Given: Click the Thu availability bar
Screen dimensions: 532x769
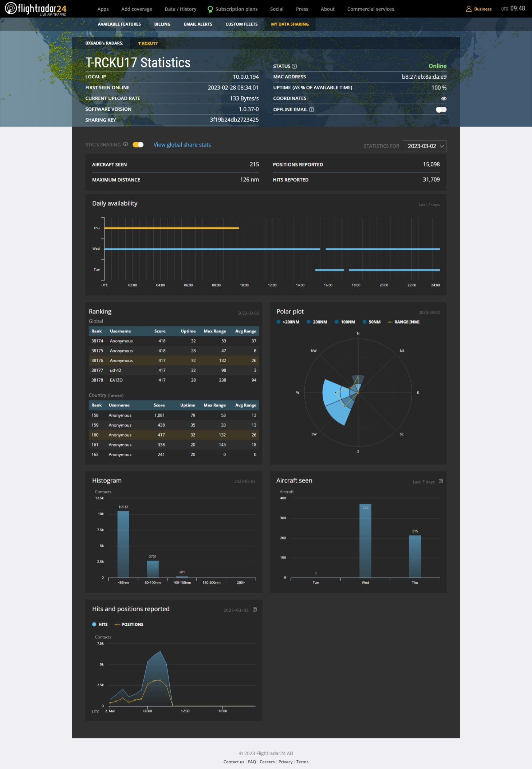Looking at the screenshot, I should (x=172, y=228).
